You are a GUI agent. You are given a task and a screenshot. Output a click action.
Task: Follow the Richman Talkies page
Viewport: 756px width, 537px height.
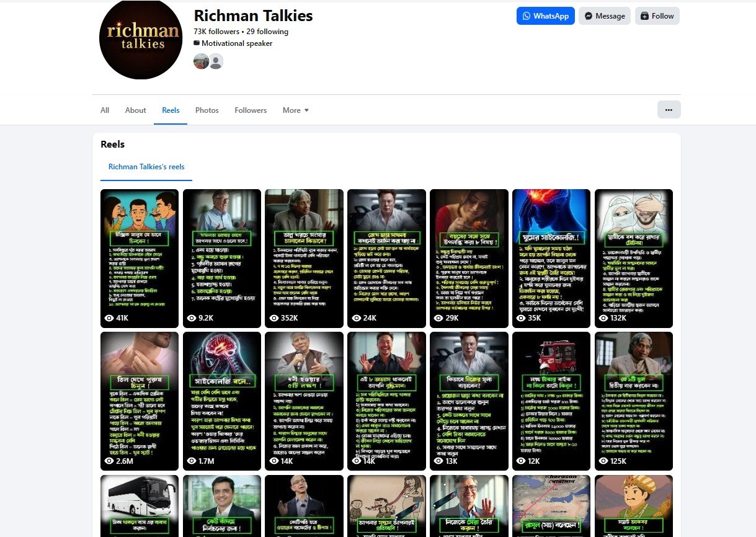[x=657, y=16]
